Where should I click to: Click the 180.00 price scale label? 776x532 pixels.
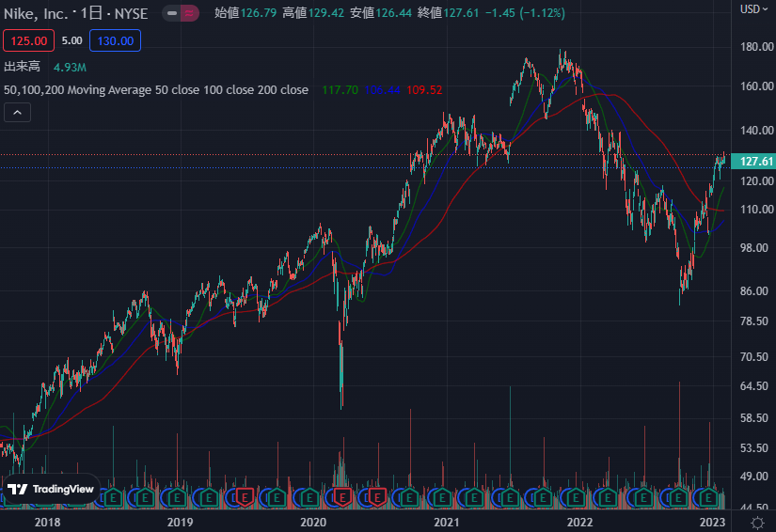tap(756, 47)
